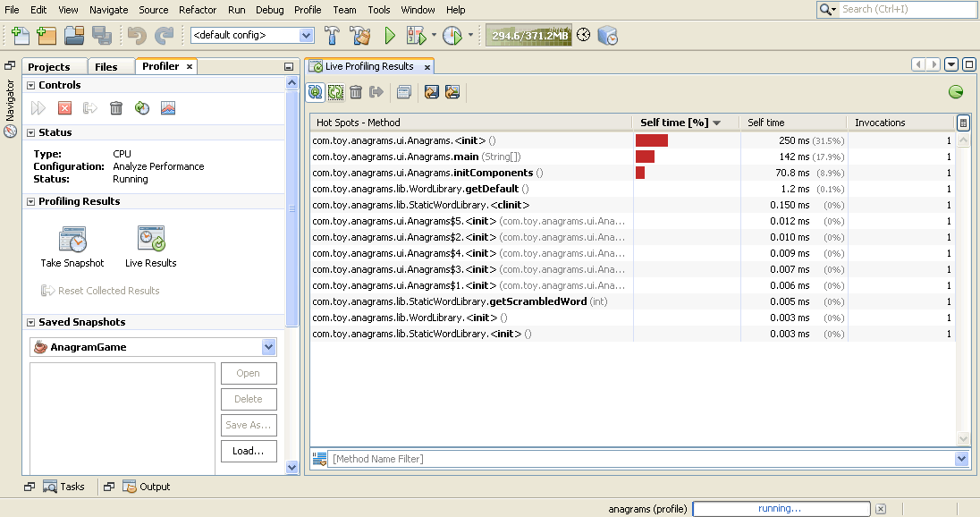The image size is (980, 517).
Task: Click the Debug Project icon
Action: click(x=415, y=36)
